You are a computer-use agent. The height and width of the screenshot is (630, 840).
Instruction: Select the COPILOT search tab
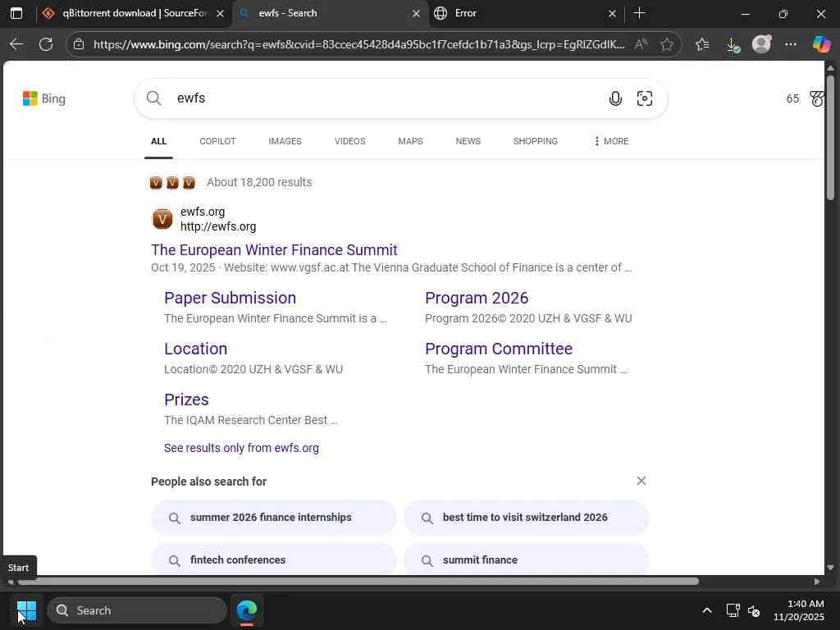tap(217, 141)
